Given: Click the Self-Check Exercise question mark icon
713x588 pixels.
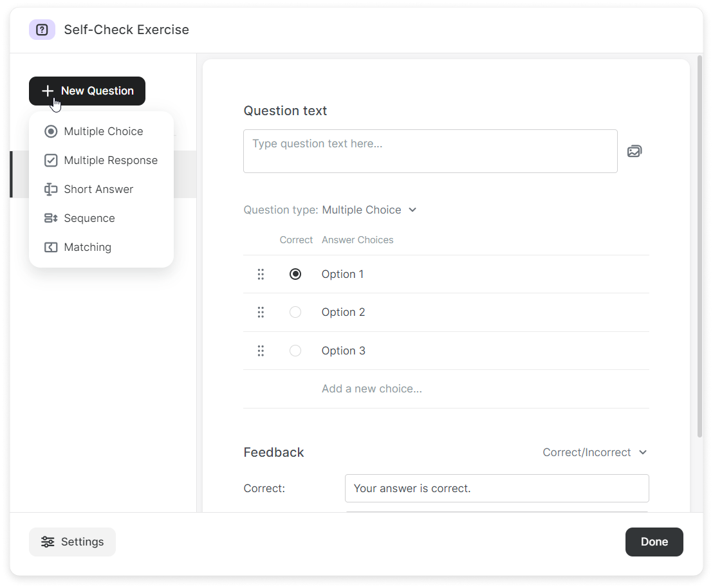Looking at the screenshot, I should click(42, 30).
